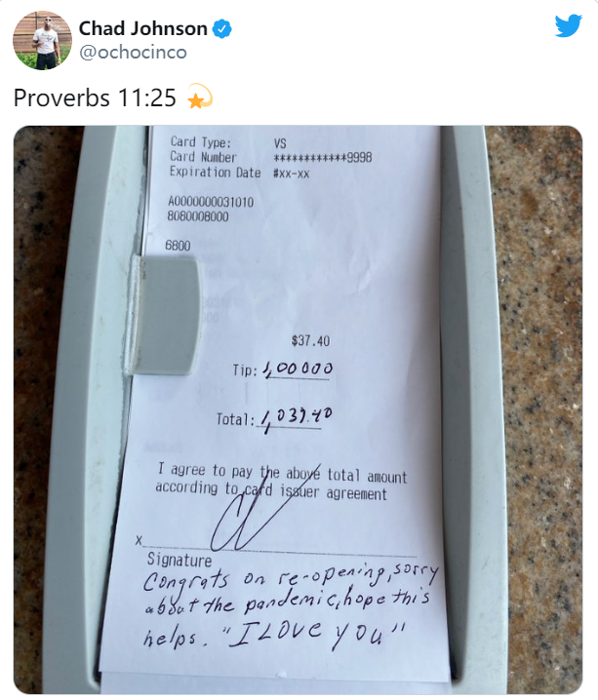Viewport: 598px width, 700px height.
Task: Click the Proverbs 11:25 tweet text
Action: pos(95,97)
